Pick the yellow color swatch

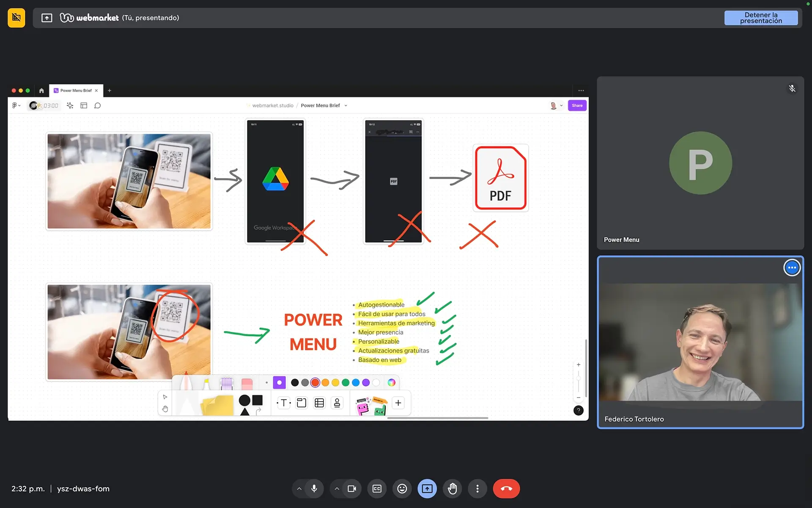[x=335, y=383]
